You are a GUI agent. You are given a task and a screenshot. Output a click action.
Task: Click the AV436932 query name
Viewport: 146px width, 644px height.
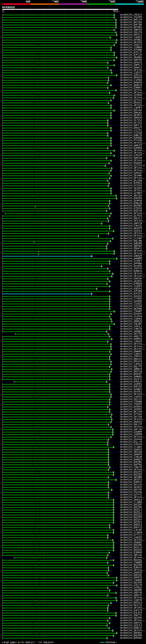8,8
